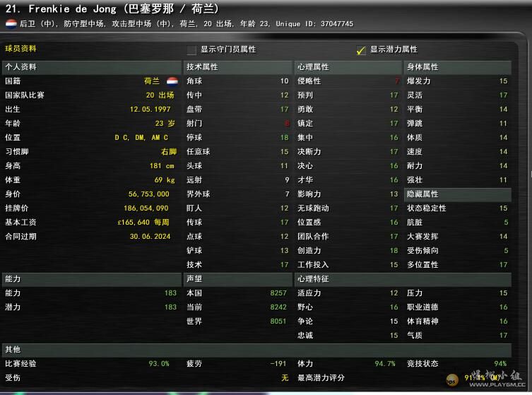Select the 国籍 value 荷兰
This screenshot has height=395, width=532.
click(x=152, y=81)
